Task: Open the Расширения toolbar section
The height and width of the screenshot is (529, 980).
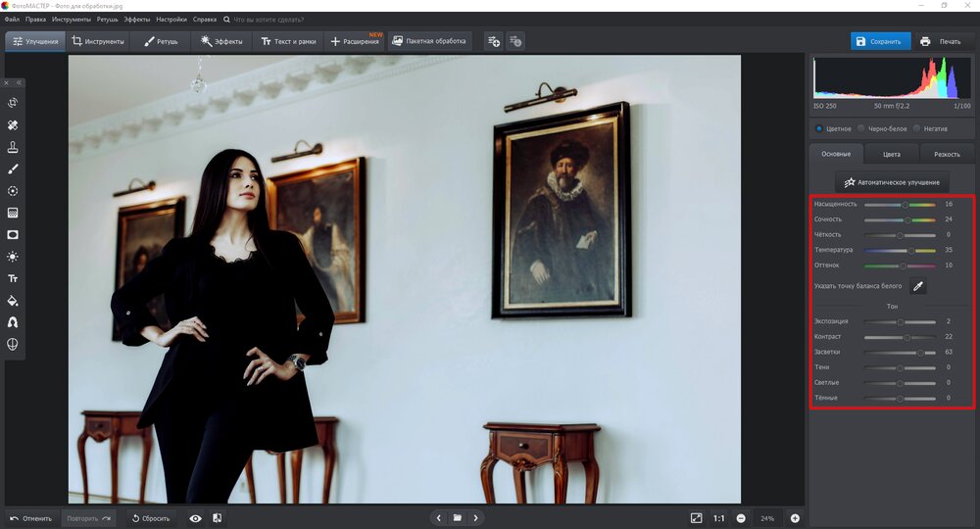Action: tap(355, 41)
